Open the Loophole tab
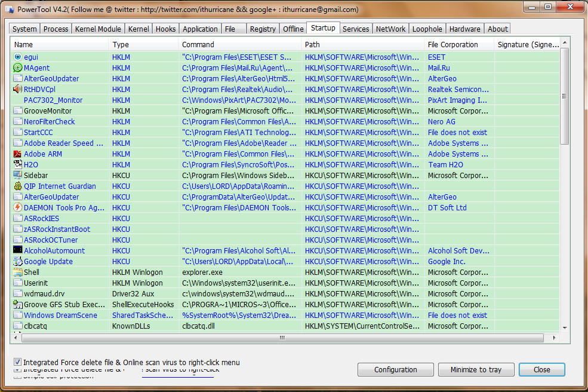 (427, 29)
